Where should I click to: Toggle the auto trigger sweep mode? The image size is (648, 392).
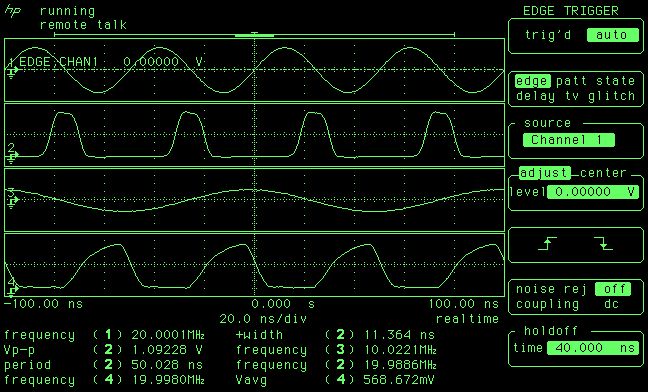(x=612, y=35)
